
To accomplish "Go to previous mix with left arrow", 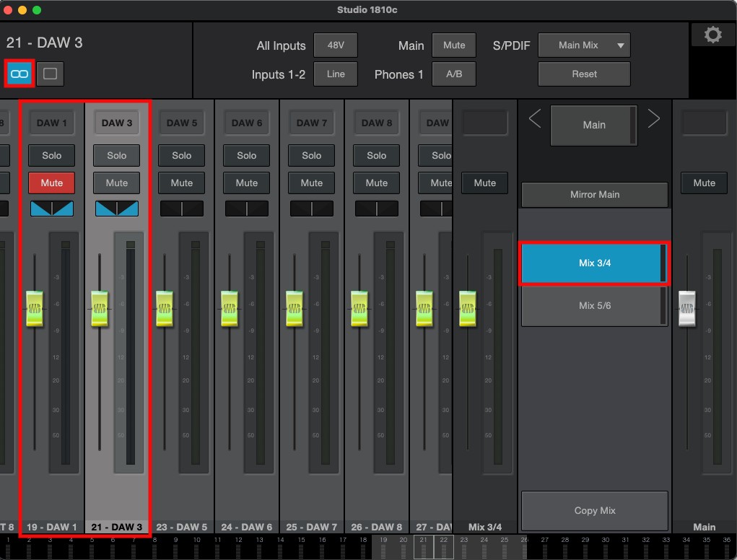I will pyautogui.click(x=535, y=118).
